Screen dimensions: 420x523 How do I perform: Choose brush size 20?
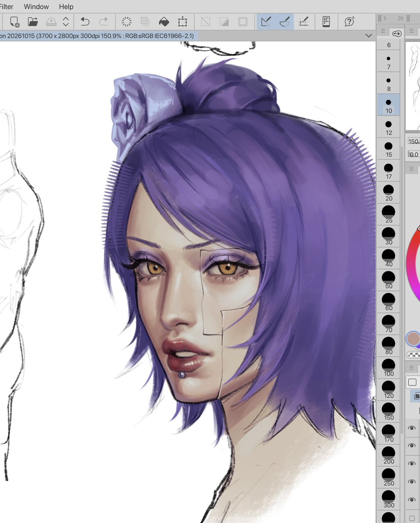click(389, 192)
